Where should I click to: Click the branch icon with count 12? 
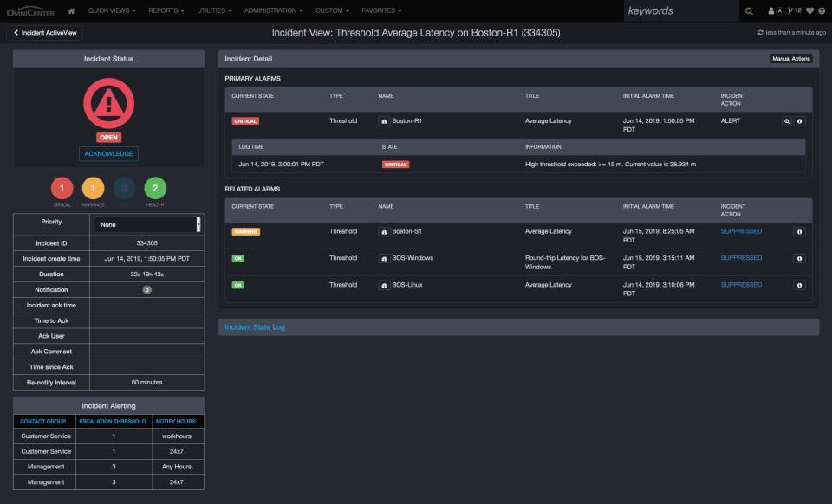click(795, 10)
